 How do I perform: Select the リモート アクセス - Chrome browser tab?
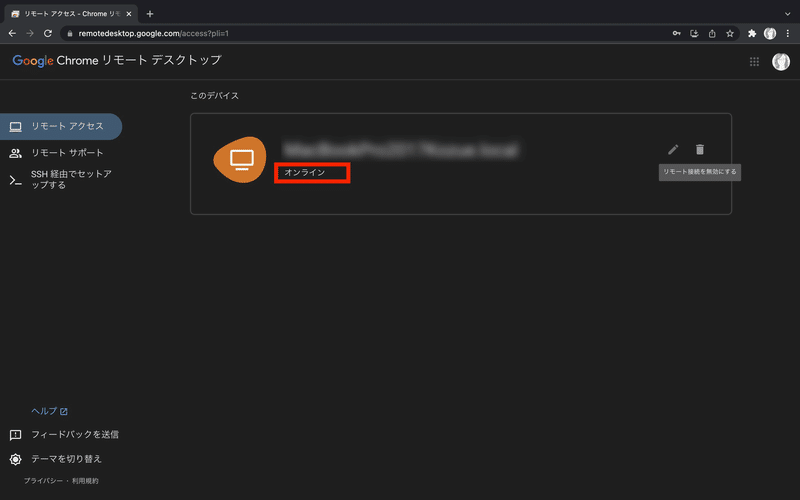pyautogui.click(x=71, y=14)
